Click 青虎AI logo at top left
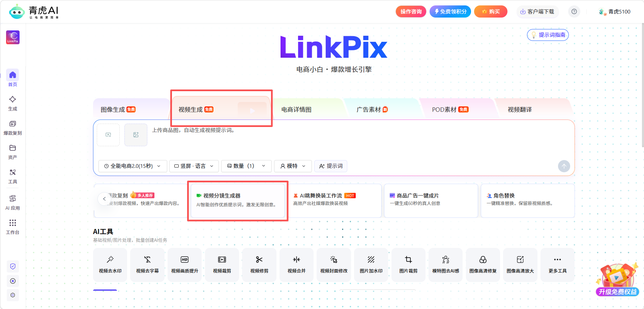The image size is (644, 309). [x=34, y=12]
